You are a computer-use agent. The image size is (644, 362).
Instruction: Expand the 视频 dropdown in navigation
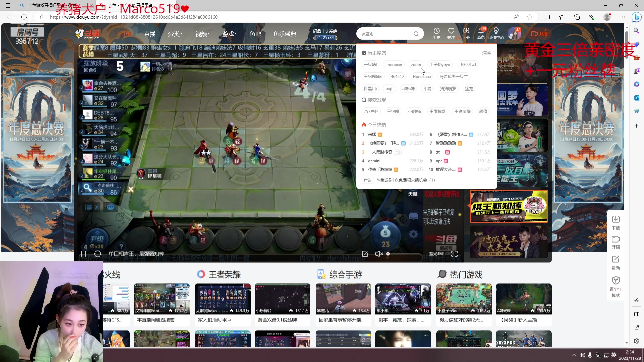click(202, 34)
